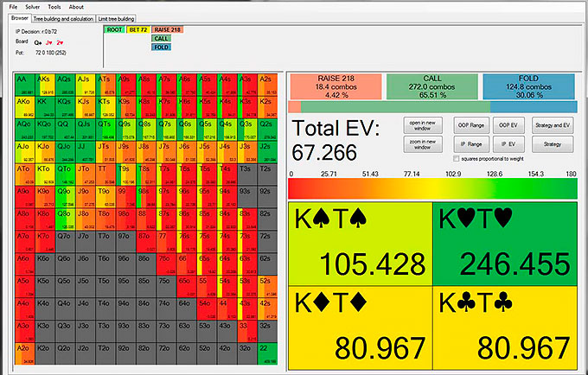Click the IP EV button
Image resolution: width=588 pixels, height=375 pixels.
pos(508,144)
